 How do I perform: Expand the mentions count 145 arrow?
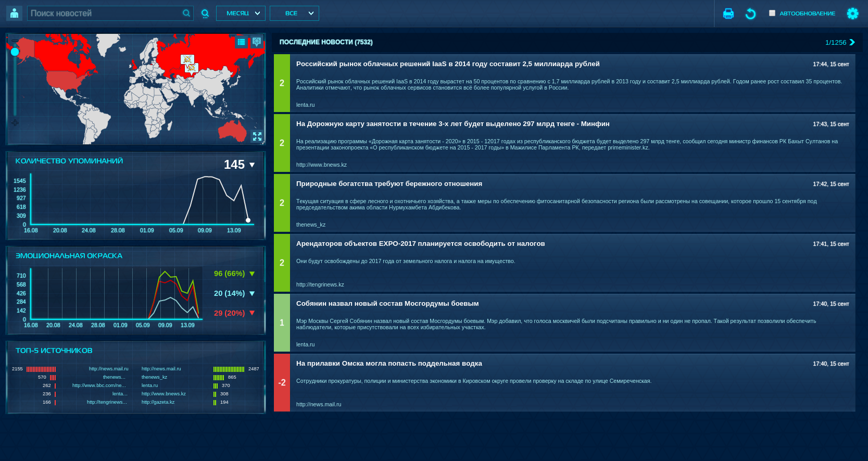[x=252, y=165]
